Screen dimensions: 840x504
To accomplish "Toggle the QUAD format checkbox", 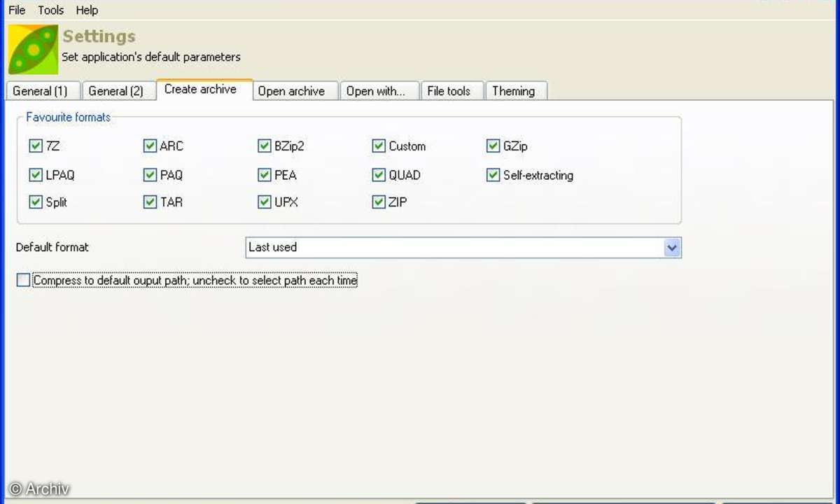I will tap(379, 175).
